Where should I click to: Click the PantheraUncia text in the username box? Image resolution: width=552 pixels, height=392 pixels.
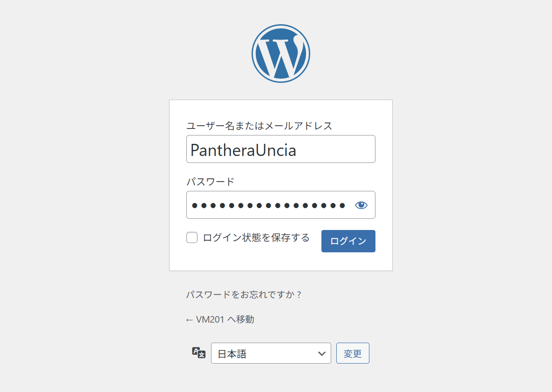tap(243, 150)
